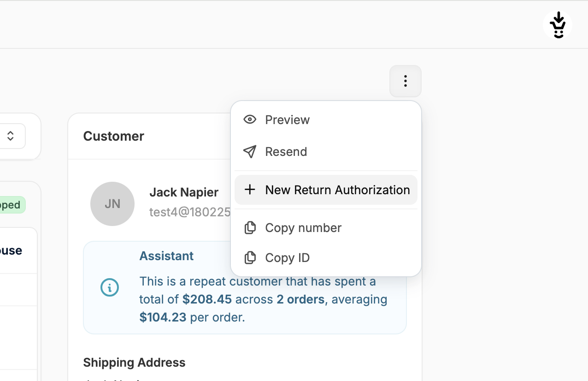Click the eye icon beside Preview
Image resolution: width=588 pixels, height=381 pixels.
[250, 120]
